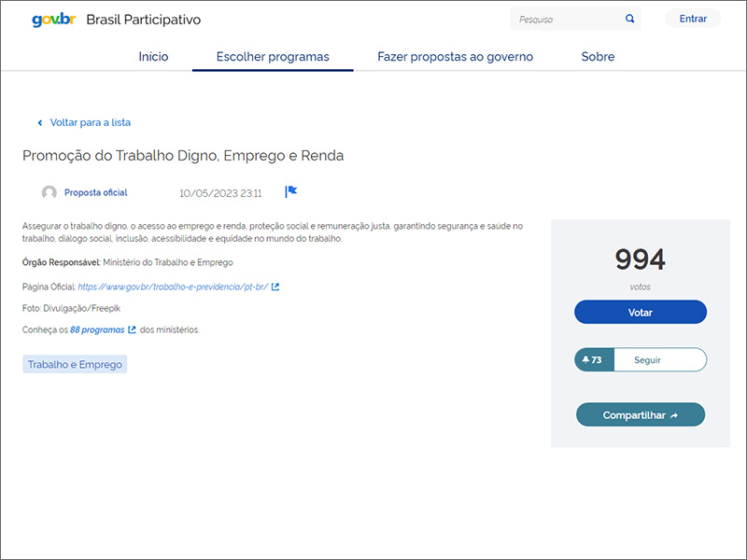Open the Sobre tab

pos(598,57)
